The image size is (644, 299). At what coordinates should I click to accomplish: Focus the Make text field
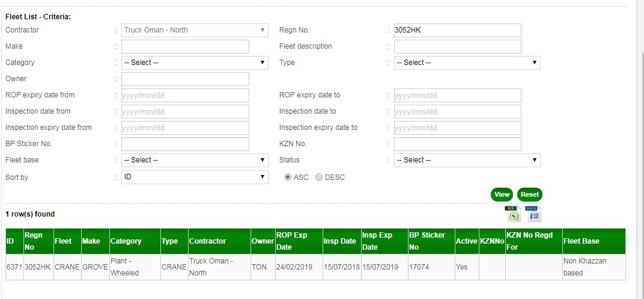(185, 46)
